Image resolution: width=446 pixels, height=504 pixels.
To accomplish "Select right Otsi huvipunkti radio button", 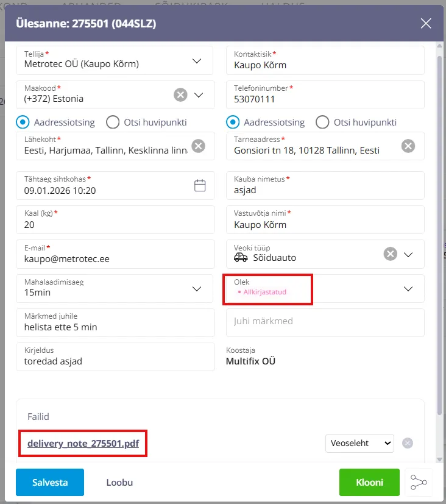I will [x=322, y=122].
